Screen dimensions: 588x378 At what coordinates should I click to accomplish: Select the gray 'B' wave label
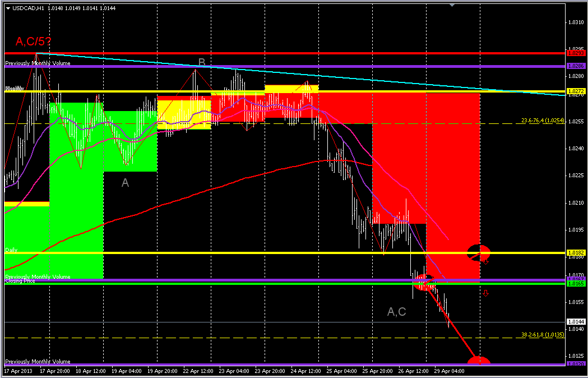(x=202, y=62)
